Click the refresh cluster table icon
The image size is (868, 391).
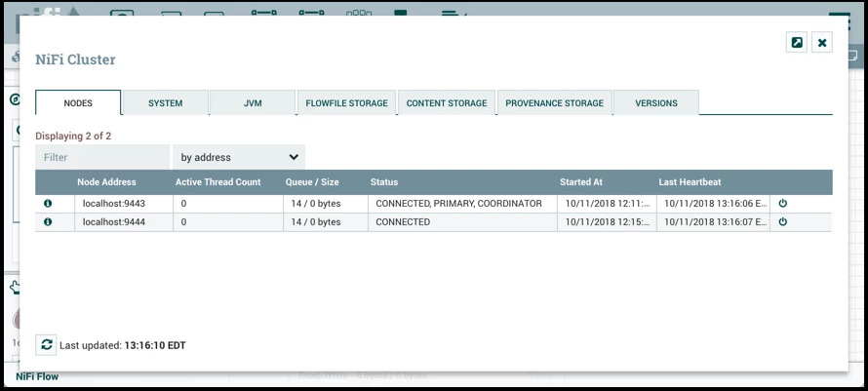coord(47,345)
